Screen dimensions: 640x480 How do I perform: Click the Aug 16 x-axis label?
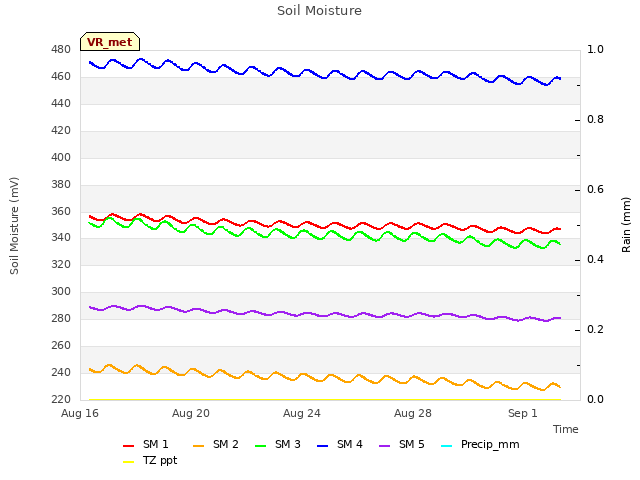pos(80,413)
